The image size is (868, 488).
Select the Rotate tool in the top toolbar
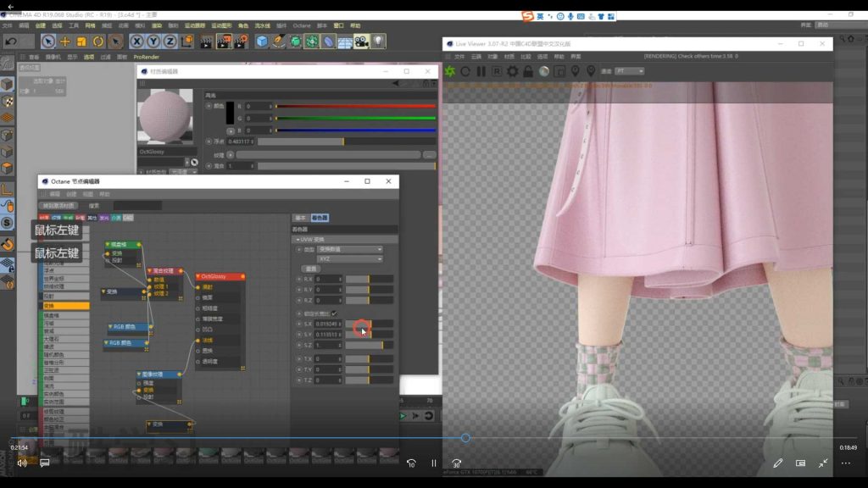[98, 42]
